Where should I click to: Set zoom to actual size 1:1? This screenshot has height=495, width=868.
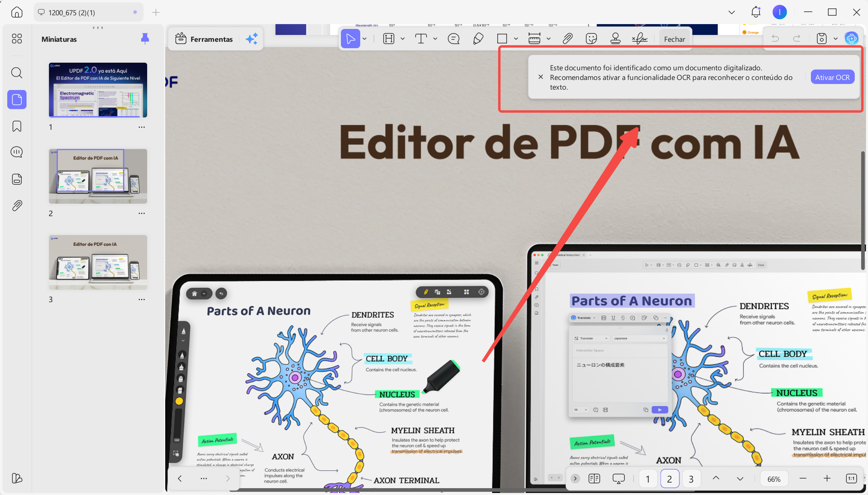851,478
